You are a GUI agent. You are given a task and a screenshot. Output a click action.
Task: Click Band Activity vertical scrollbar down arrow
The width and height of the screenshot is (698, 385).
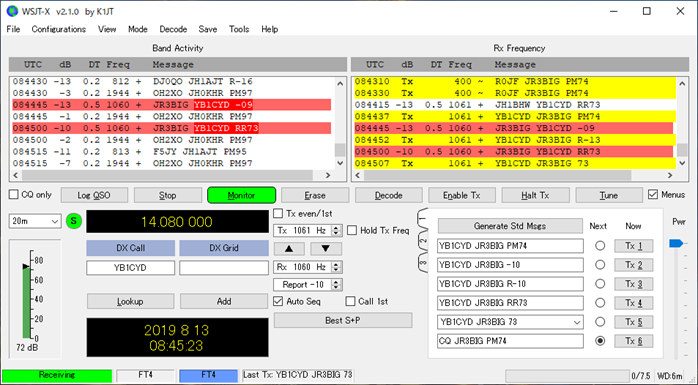(x=340, y=163)
